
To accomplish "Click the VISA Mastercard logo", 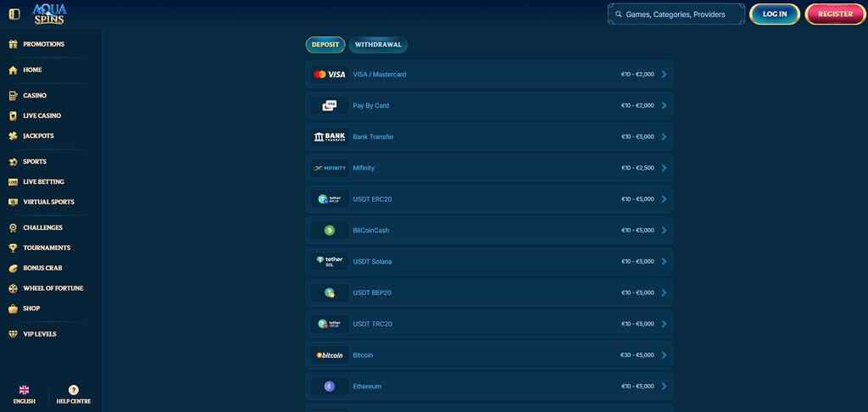I will point(330,75).
